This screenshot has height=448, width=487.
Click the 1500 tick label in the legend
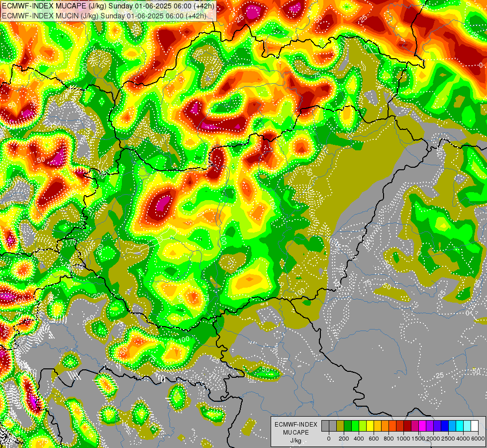pos(418,439)
